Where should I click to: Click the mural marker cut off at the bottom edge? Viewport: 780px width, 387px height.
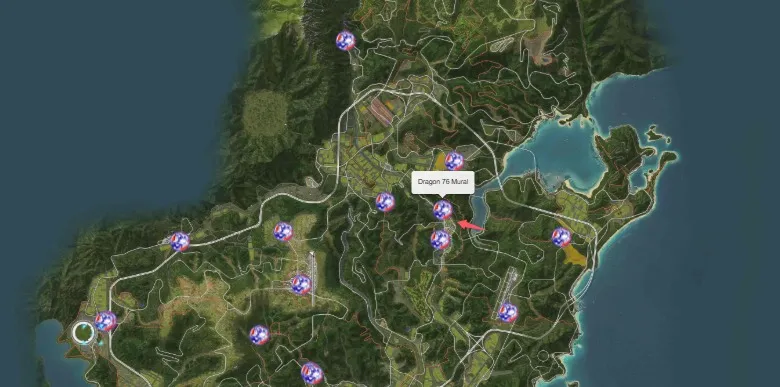pyautogui.click(x=312, y=373)
